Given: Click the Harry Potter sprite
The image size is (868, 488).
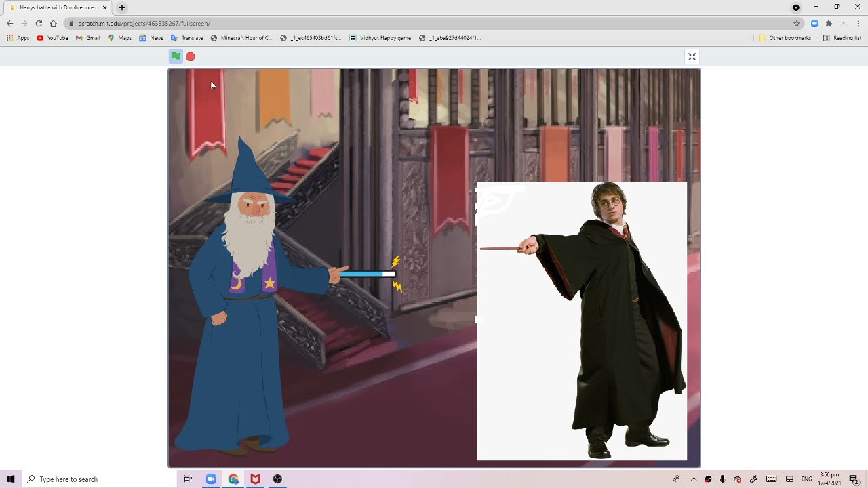Looking at the screenshot, I should pos(582,321).
